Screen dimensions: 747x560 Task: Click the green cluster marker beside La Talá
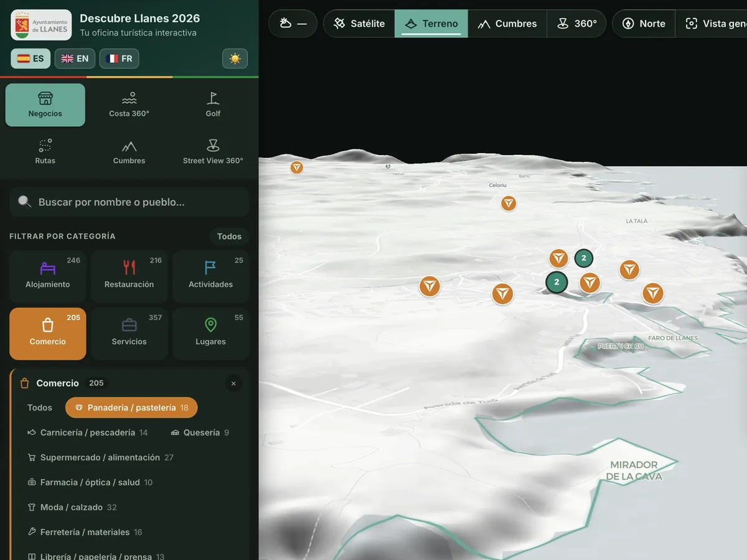click(x=584, y=258)
